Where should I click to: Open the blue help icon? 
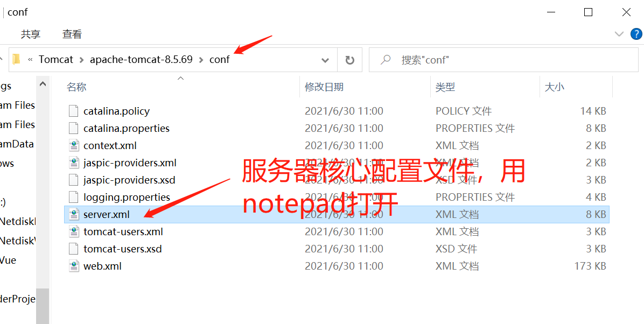(636, 34)
